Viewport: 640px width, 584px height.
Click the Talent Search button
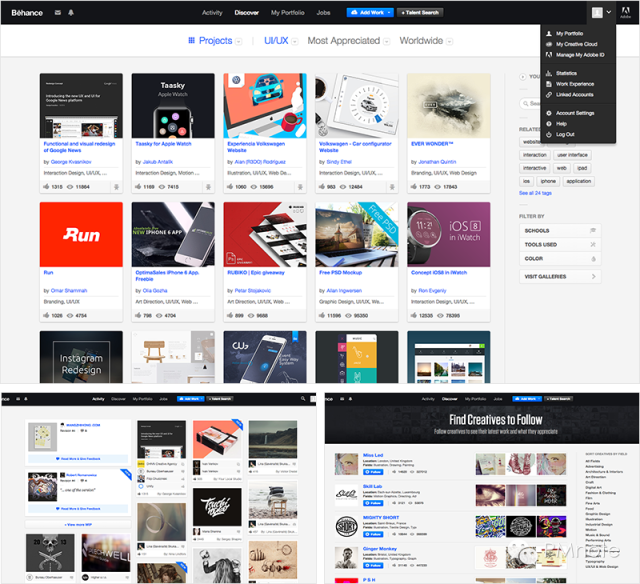click(x=420, y=13)
